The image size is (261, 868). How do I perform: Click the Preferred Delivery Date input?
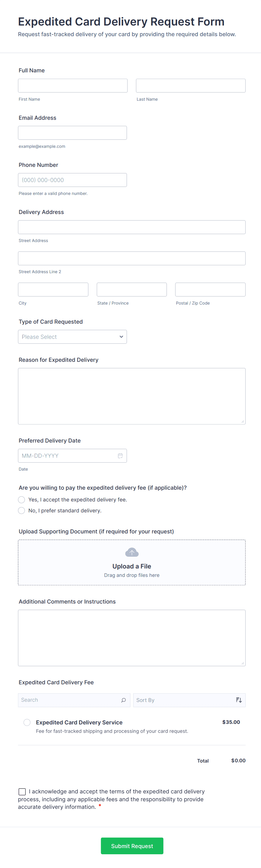[67, 455]
